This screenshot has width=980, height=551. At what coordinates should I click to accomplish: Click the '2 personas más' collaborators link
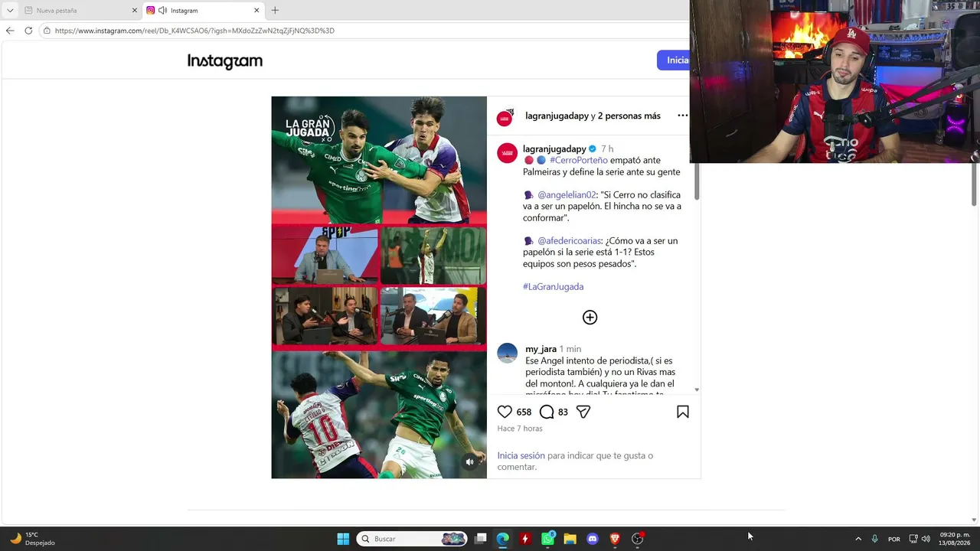point(629,116)
